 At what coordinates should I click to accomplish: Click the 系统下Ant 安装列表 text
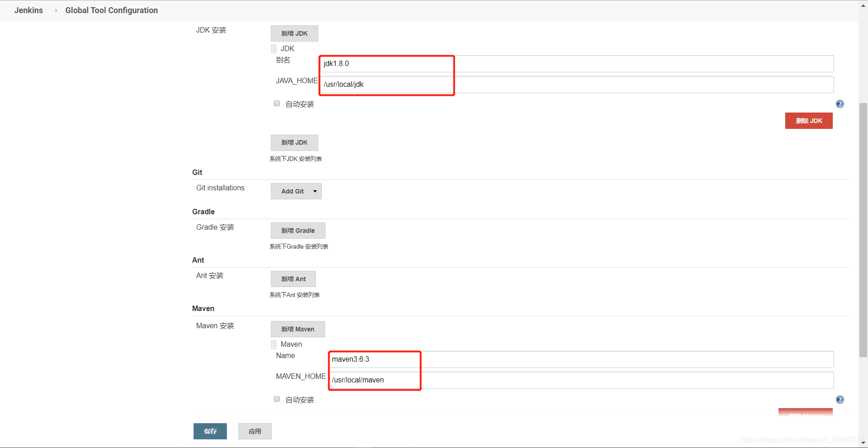[x=295, y=295]
